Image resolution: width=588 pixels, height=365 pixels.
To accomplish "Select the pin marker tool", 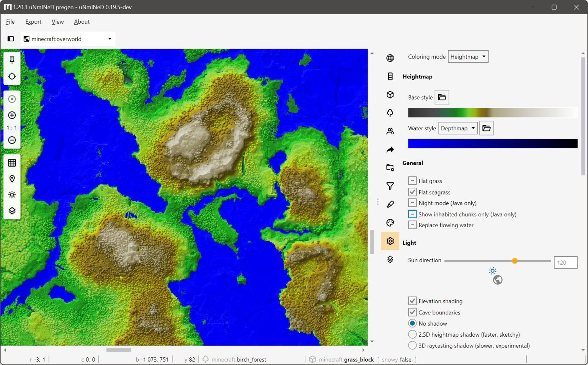I will coord(12,60).
